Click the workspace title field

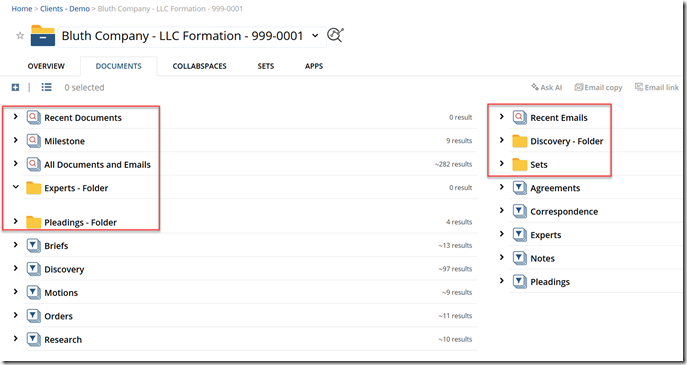point(191,36)
